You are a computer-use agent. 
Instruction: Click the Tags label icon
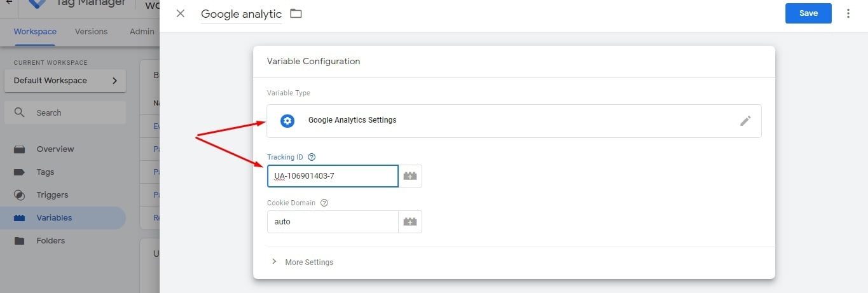point(19,172)
